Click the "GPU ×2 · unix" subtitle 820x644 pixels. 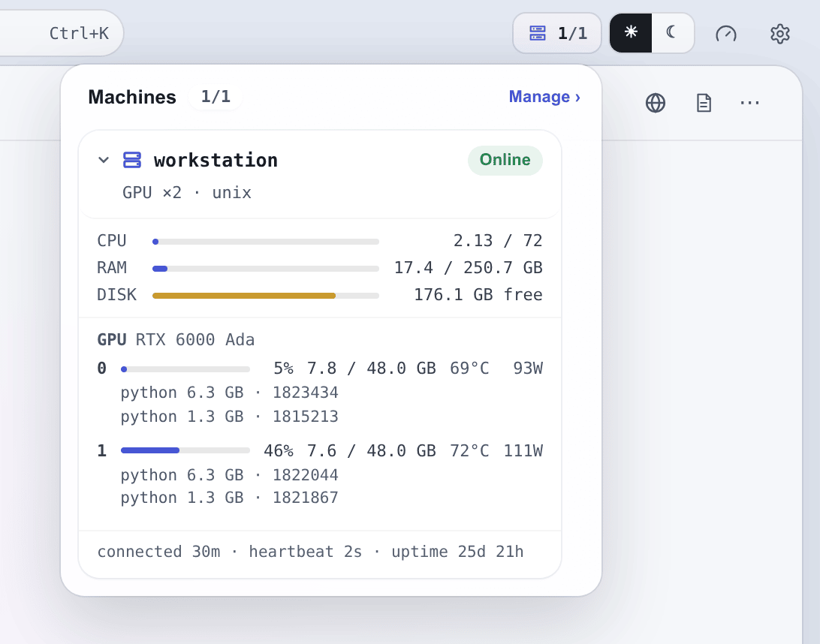(x=187, y=192)
